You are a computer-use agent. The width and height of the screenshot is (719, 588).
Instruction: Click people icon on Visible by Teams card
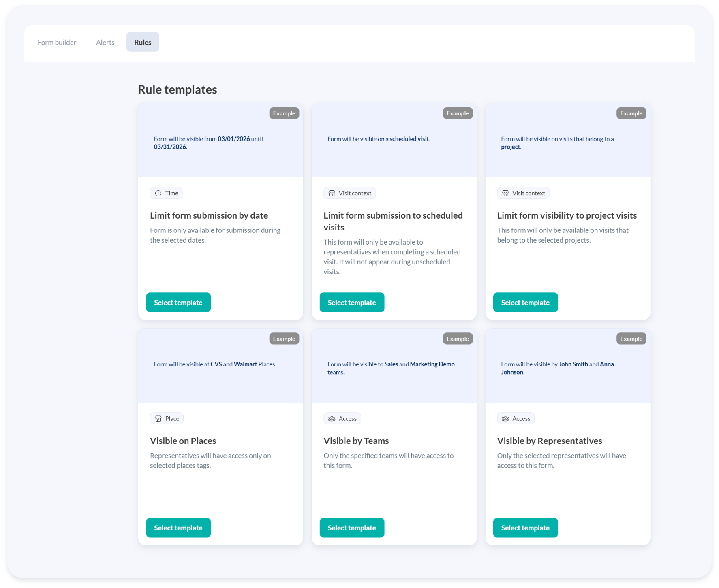pyautogui.click(x=332, y=418)
